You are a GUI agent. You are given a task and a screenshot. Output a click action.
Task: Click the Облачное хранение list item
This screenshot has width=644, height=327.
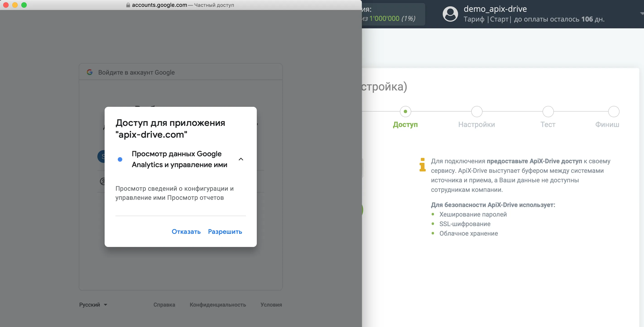469,233
